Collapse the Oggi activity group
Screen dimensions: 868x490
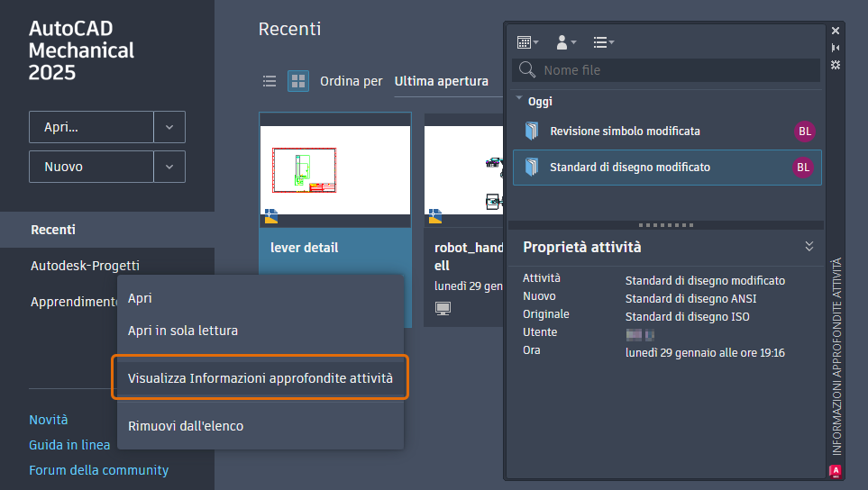[x=518, y=98]
